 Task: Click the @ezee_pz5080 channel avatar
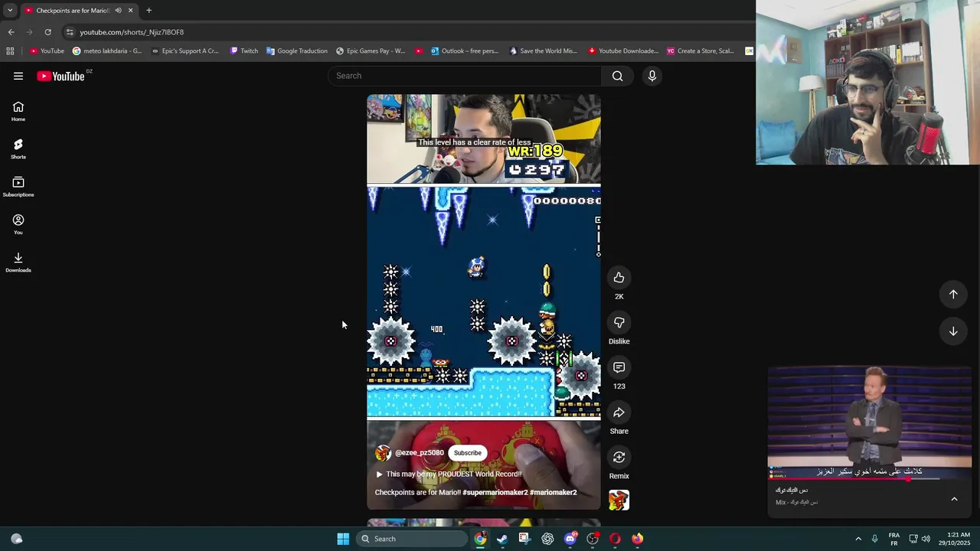[383, 453]
